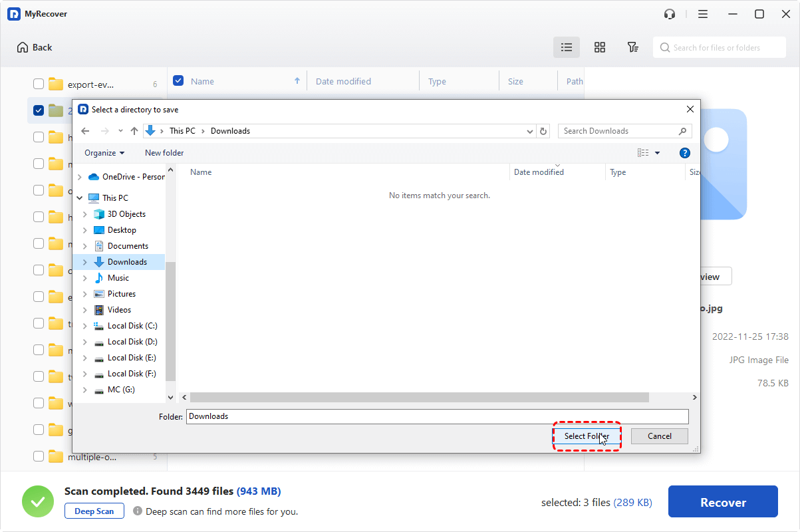Click the horizontal scrollbar in file list
Image resolution: width=800 pixels, height=532 pixels.
(419, 397)
